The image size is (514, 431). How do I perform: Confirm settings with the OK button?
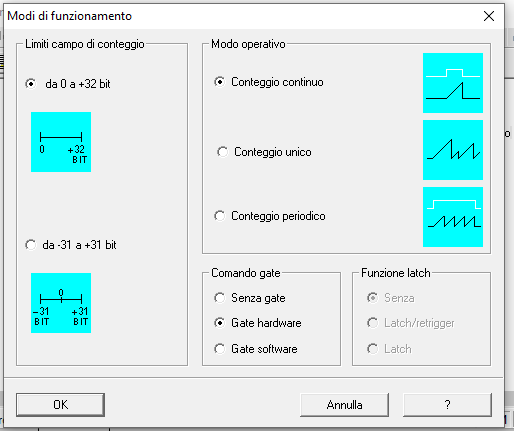[x=60, y=405]
